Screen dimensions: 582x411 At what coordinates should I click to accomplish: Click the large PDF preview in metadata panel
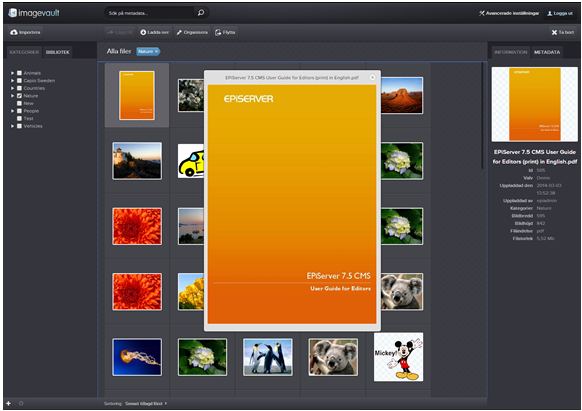click(534, 104)
